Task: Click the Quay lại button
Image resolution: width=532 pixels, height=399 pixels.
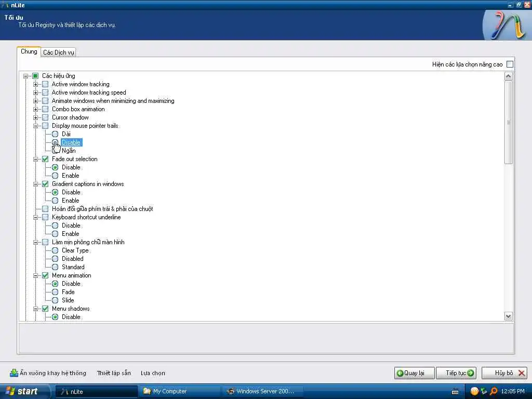Action: point(414,373)
